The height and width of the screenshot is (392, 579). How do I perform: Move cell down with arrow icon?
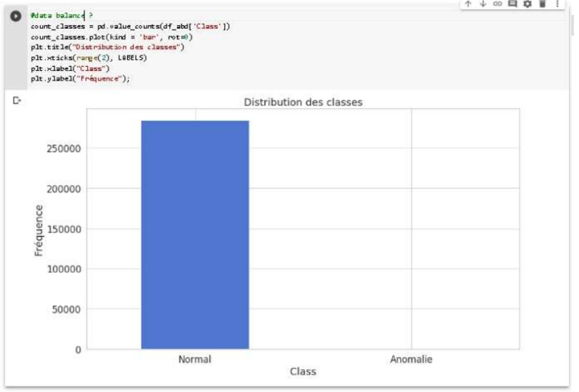[x=482, y=4]
